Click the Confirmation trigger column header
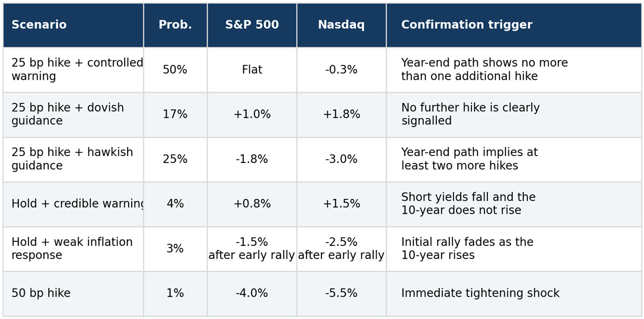 coord(514,25)
